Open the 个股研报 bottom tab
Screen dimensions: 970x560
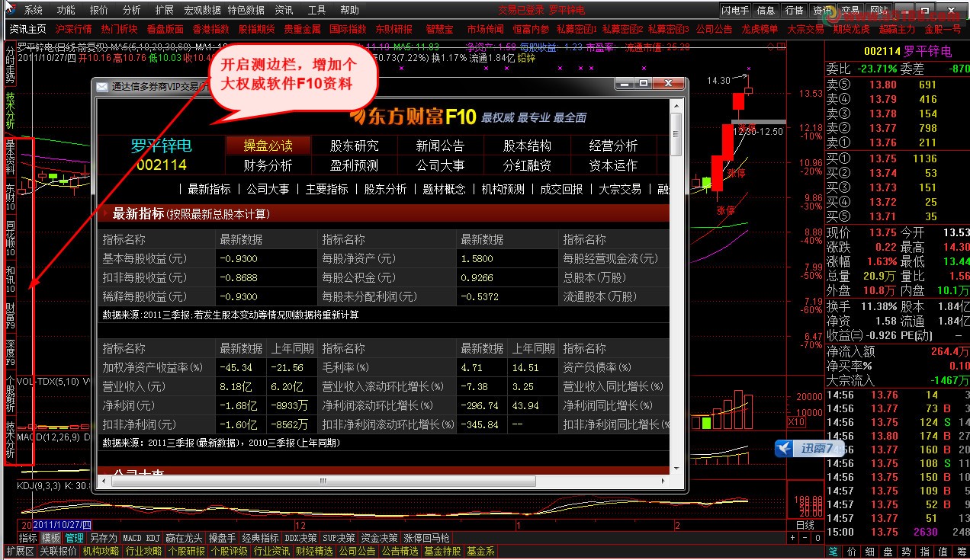click(x=186, y=552)
